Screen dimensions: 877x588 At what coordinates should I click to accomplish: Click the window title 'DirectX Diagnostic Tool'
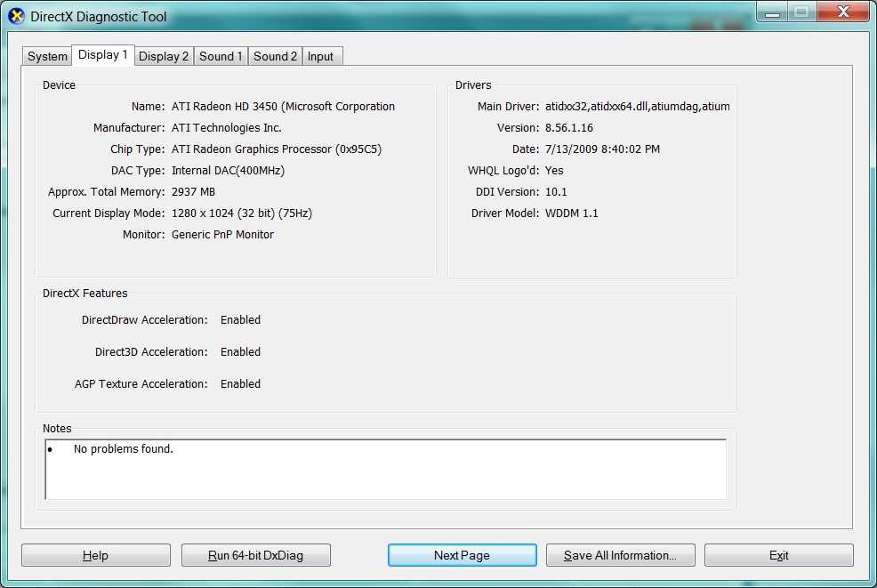99,17
